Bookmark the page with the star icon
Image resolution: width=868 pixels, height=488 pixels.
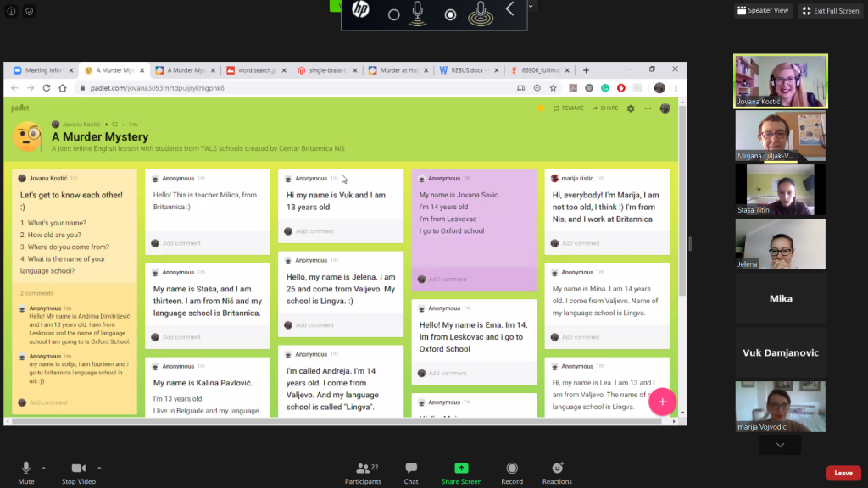554,88
